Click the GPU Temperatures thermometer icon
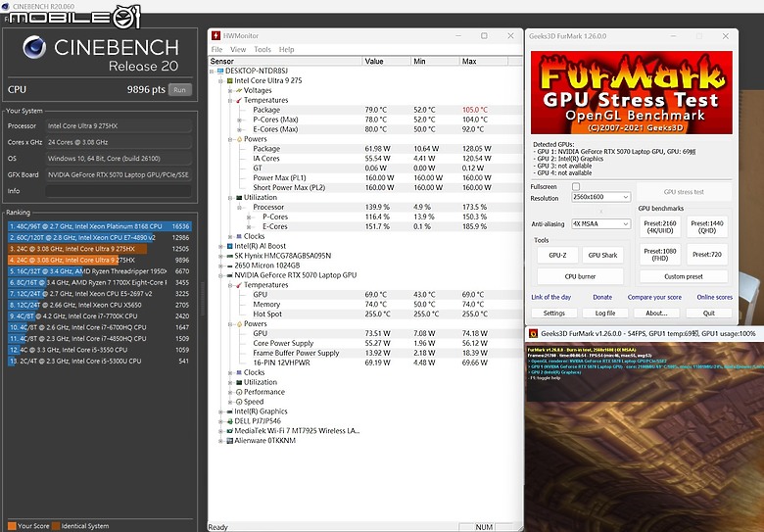The width and height of the screenshot is (764, 532). point(239,285)
